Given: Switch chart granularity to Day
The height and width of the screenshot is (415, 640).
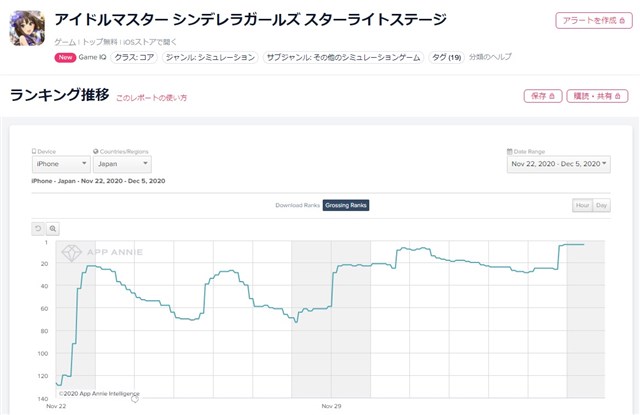Looking at the screenshot, I should [x=601, y=205].
